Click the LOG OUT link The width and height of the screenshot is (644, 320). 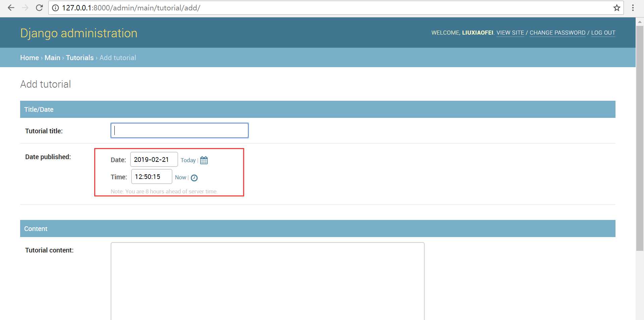603,33
